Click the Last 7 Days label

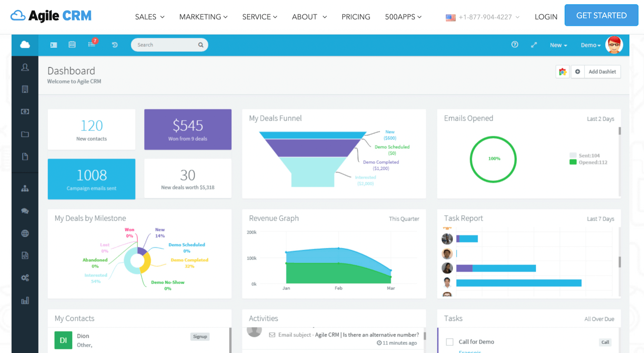[601, 219]
